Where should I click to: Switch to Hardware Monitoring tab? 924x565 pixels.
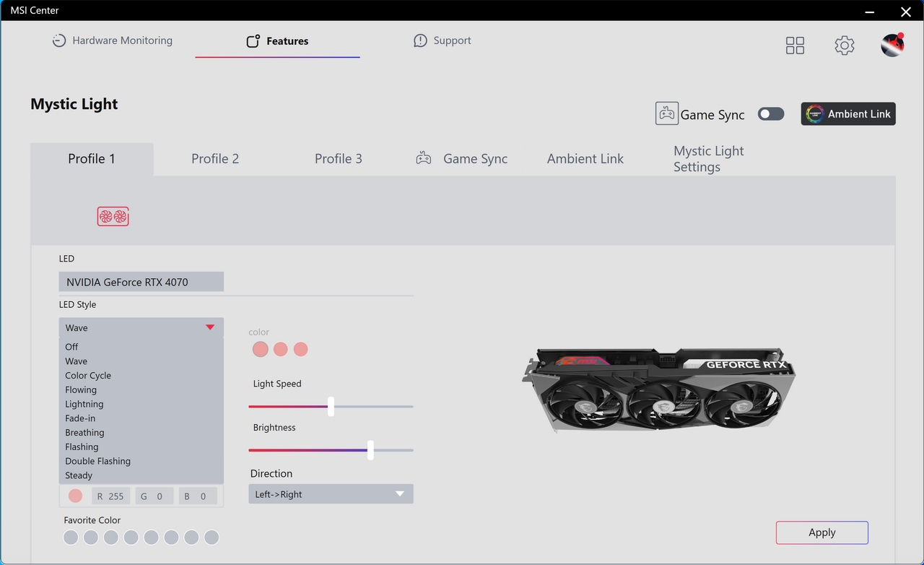(x=113, y=41)
